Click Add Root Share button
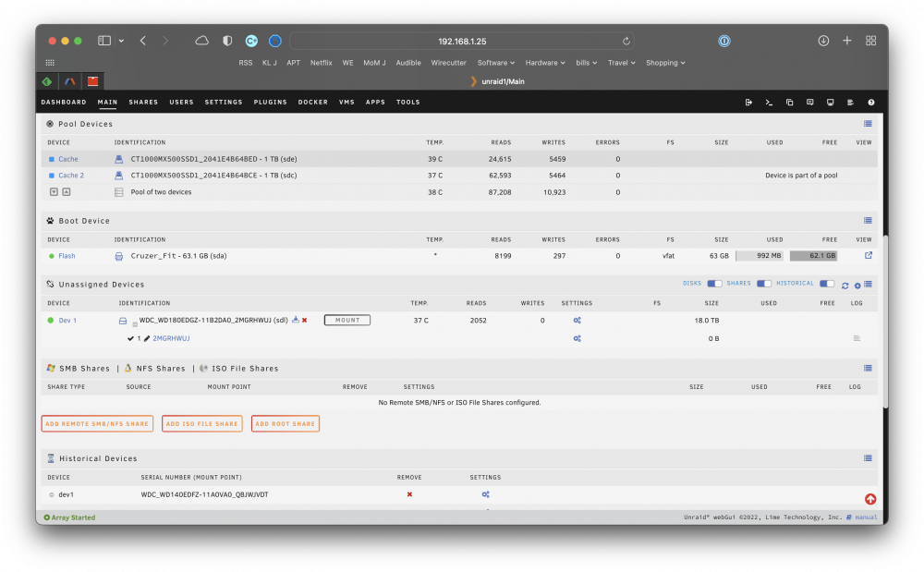Image resolution: width=924 pixels, height=572 pixels. 286,424
